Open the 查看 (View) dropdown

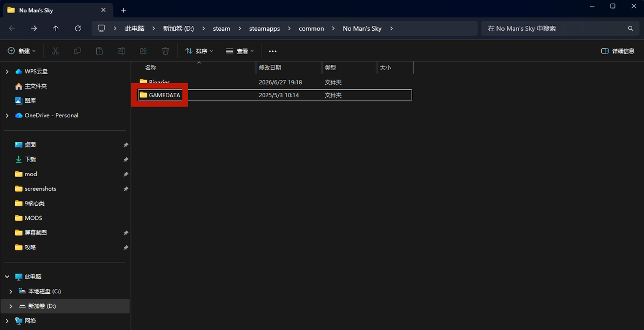click(x=240, y=51)
